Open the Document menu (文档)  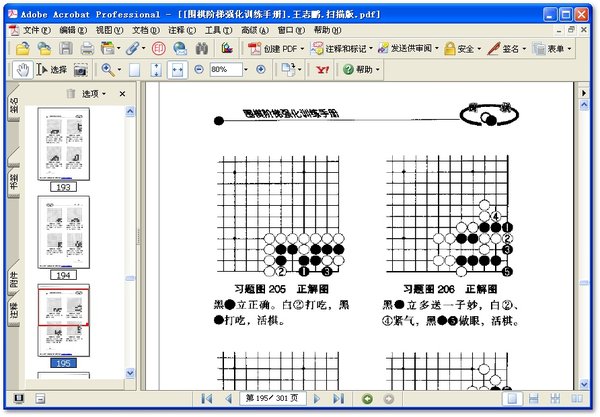(x=145, y=30)
